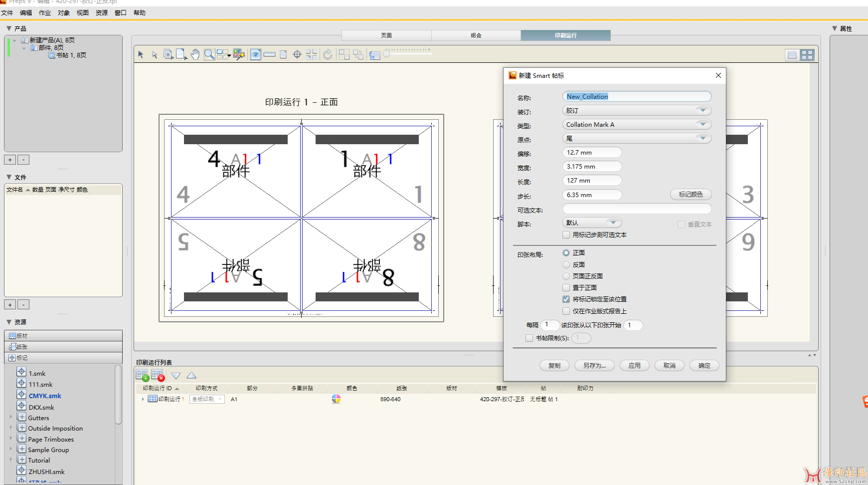Click the ungroup objects icon

point(358,54)
